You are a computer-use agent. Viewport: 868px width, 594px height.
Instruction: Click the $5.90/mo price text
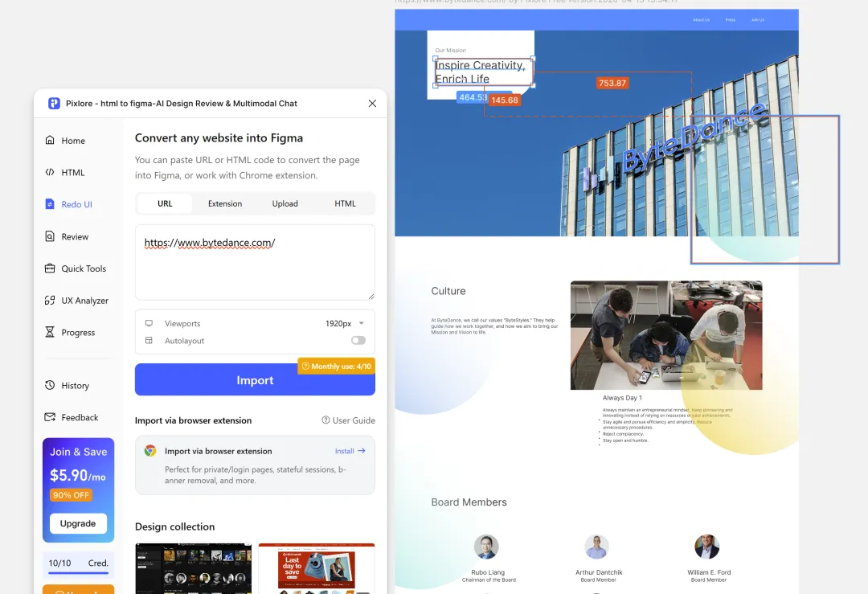pyautogui.click(x=77, y=476)
